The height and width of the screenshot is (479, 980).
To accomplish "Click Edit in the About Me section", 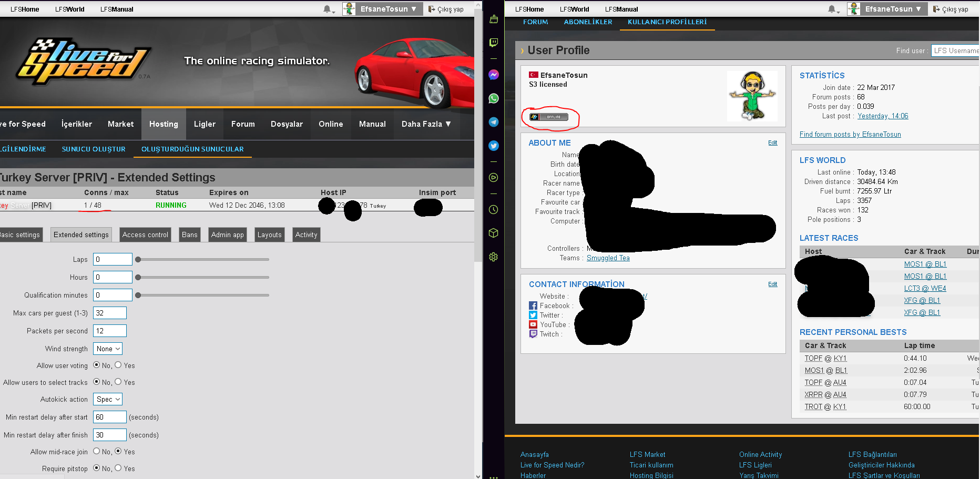I will tap(773, 142).
